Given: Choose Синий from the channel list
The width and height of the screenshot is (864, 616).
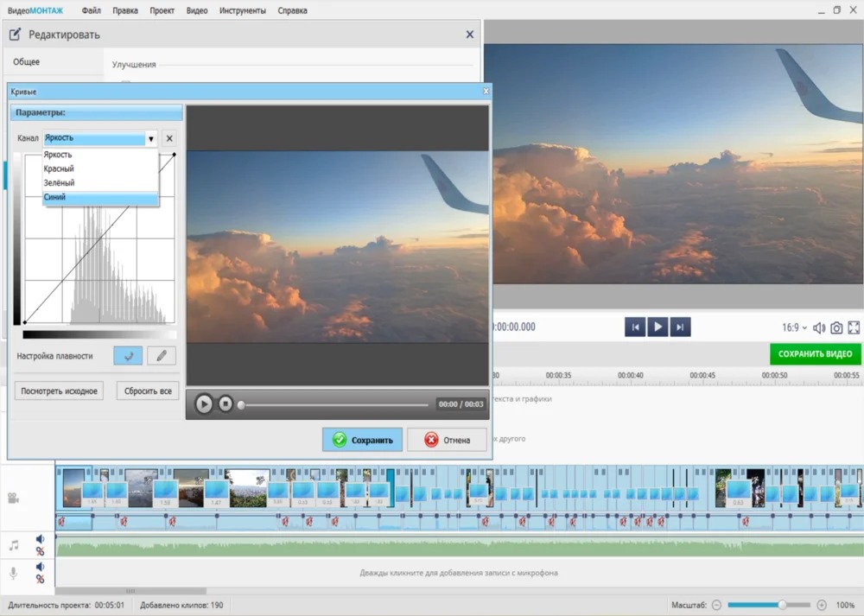Looking at the screenshot, I should tap(100, 197).
